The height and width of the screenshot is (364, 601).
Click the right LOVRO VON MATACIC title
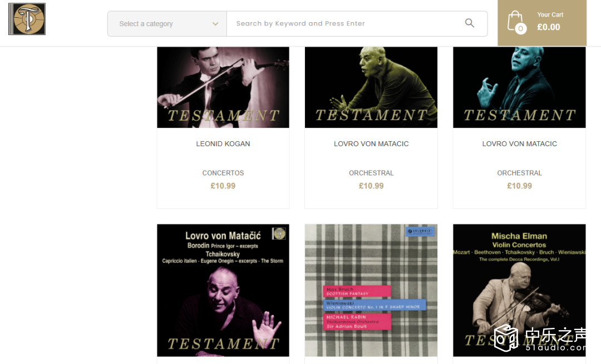click(x=519, y=144)
